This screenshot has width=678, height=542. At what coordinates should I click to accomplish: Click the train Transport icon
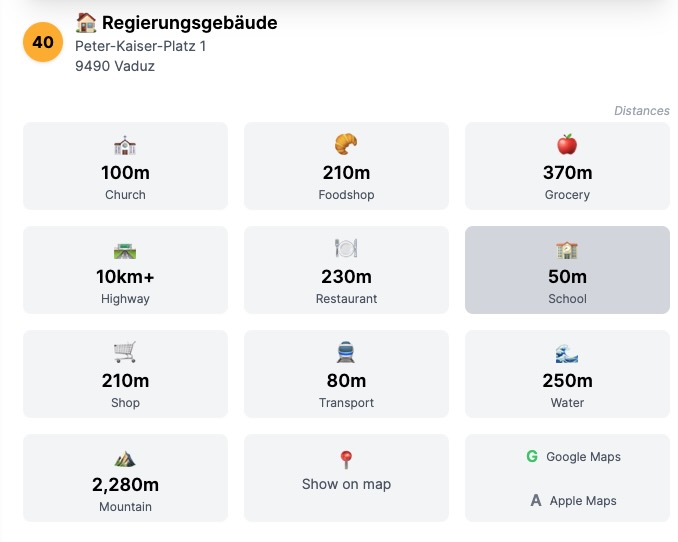click(346, 352)
